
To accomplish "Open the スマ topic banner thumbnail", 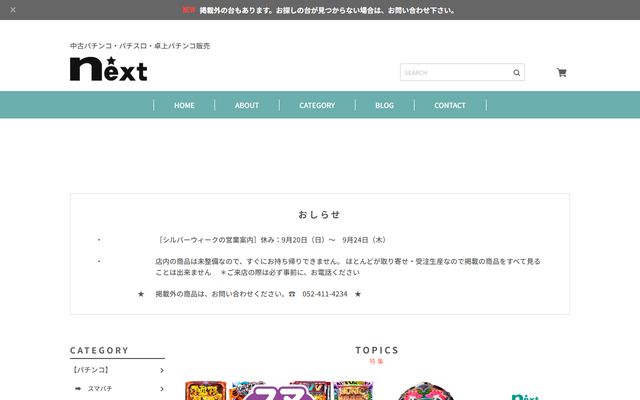I will (279, 391).
